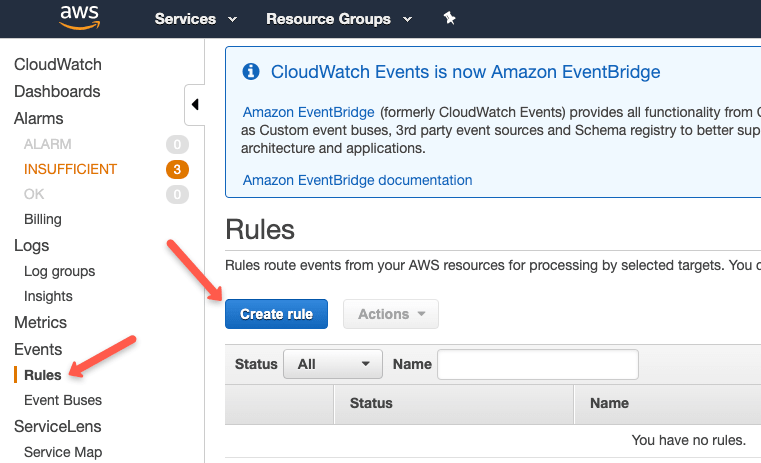The height and width of the screenshot is (463, 761).
Task: Go to Dashboards in sidebar
Action: pyautogui.click(x=57, y=91)
